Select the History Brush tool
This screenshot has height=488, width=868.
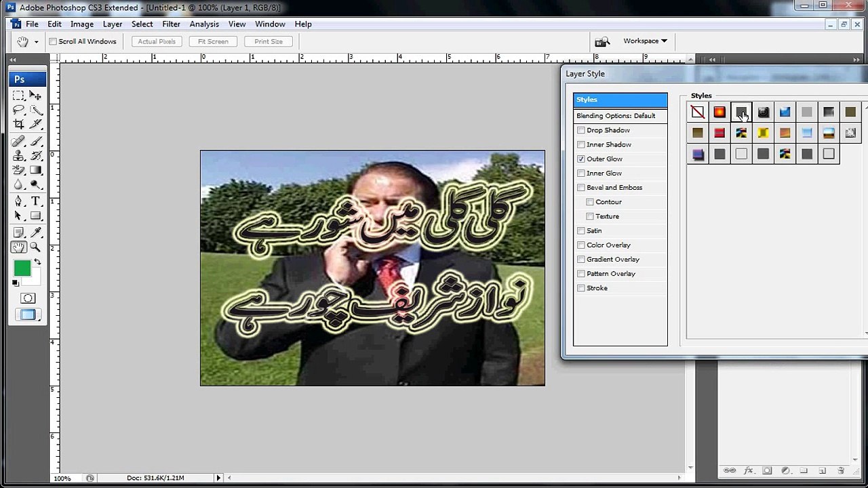(x=36, y=155)
